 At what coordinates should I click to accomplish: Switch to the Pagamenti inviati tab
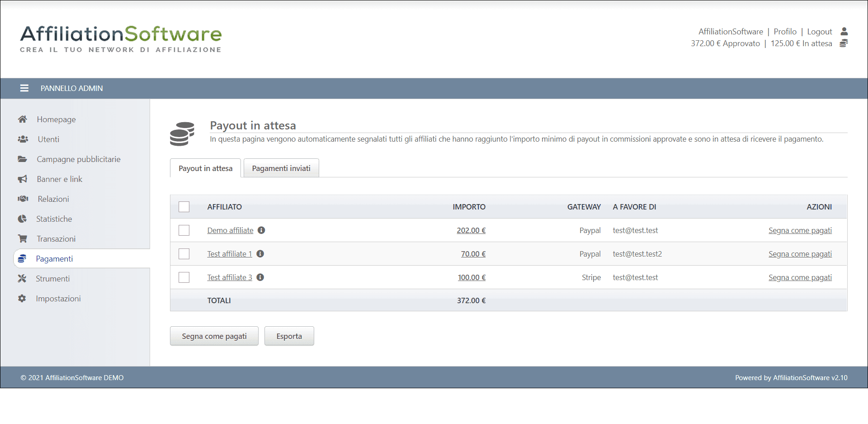pyautogui.click(x=281, y=168)
